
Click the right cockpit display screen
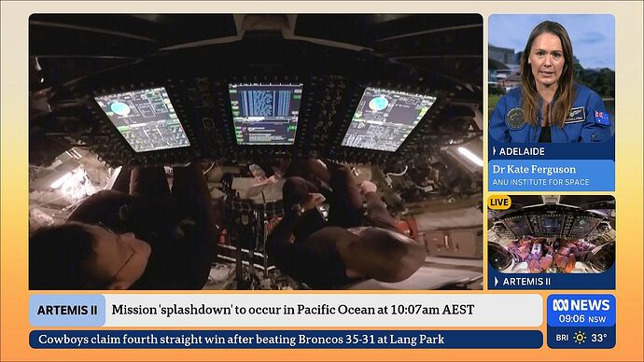388,119
